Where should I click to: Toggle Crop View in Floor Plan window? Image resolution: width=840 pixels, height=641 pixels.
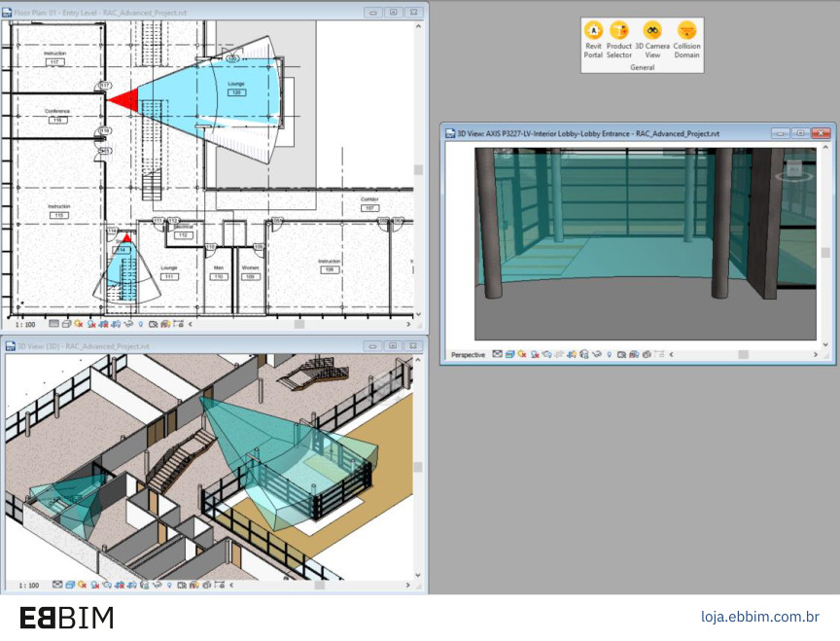tap(104, 324)
